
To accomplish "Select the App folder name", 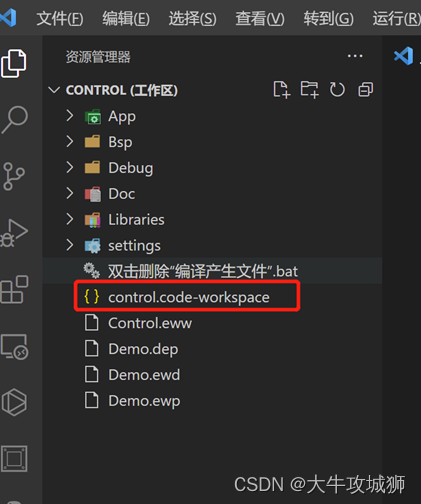I will pyautogui.click(x=122, y=117).
